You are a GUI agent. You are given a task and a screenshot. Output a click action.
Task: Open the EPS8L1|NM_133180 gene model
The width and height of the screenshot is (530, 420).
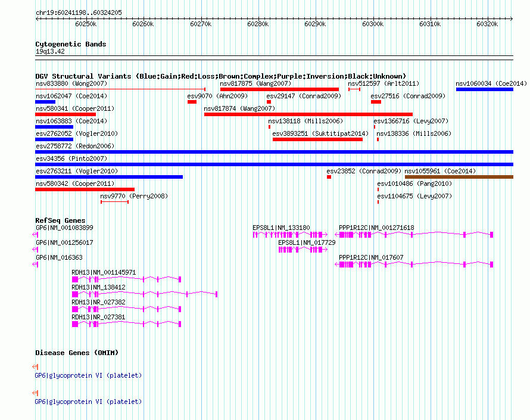coord(290,235)
